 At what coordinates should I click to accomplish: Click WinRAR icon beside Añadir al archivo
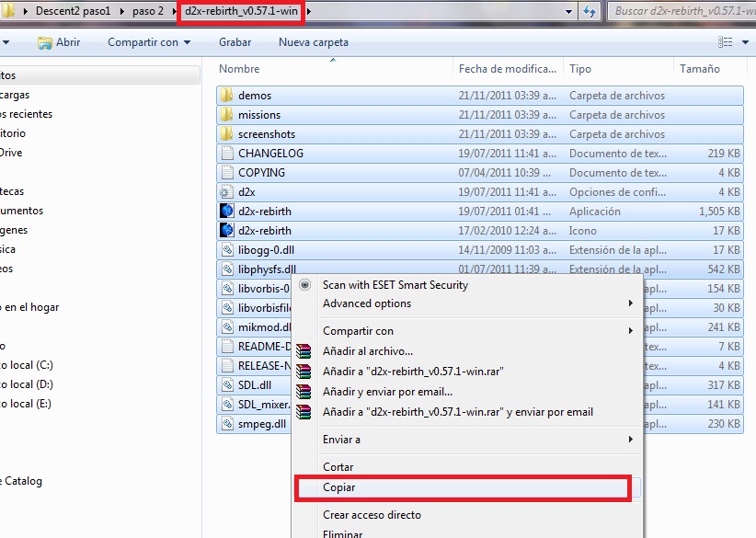point(304,351)
